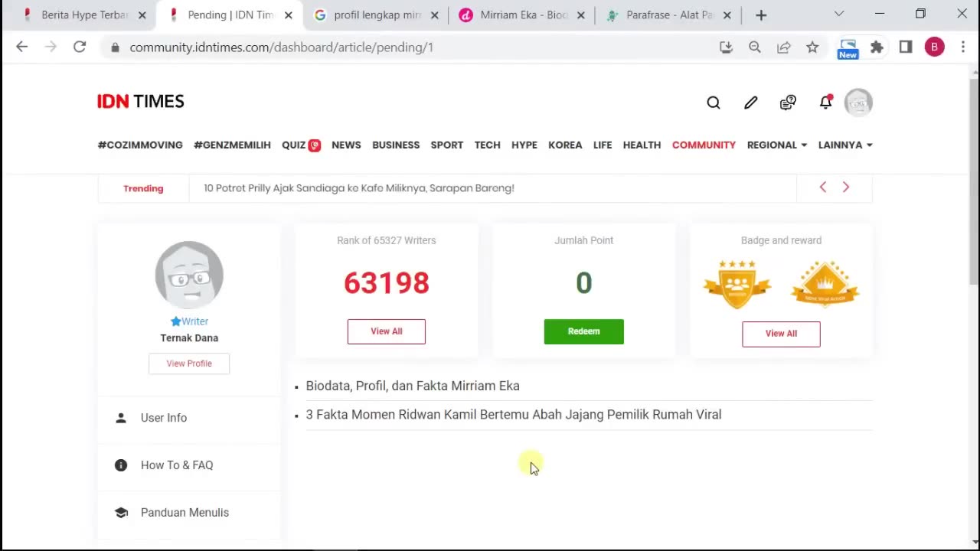980x551 pixels.
Task: Go to TECH section
Action: click(x=487, y=145)
